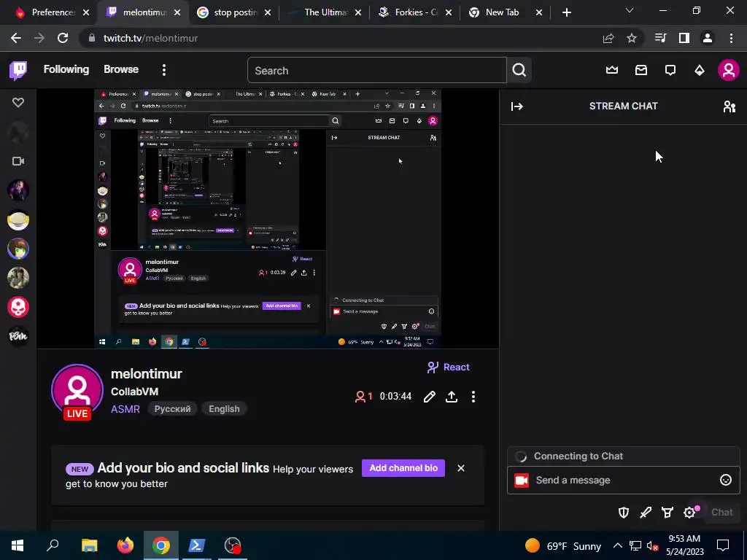Viewport: 747px width, 560px height.
Task: Open a new browser tab
Action: click(566, 12)
